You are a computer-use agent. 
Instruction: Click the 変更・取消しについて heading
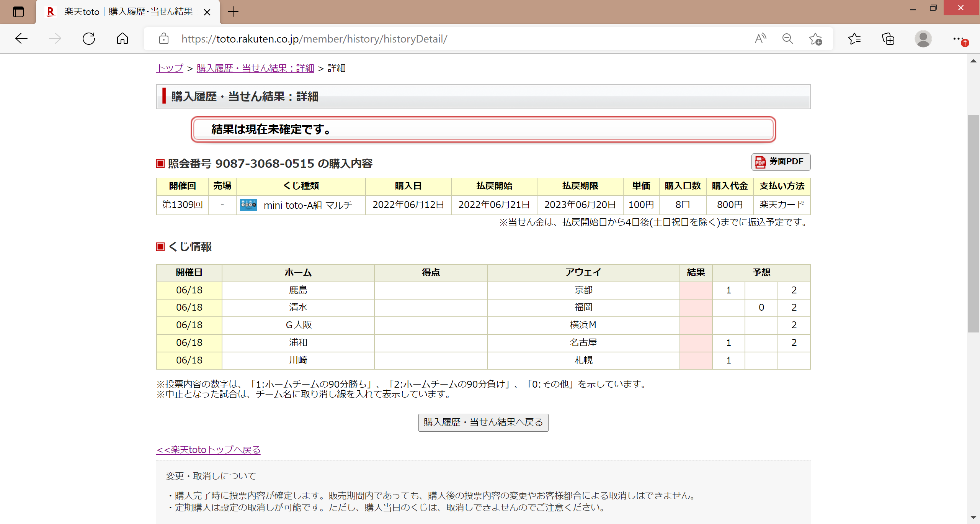pos(211,476)
